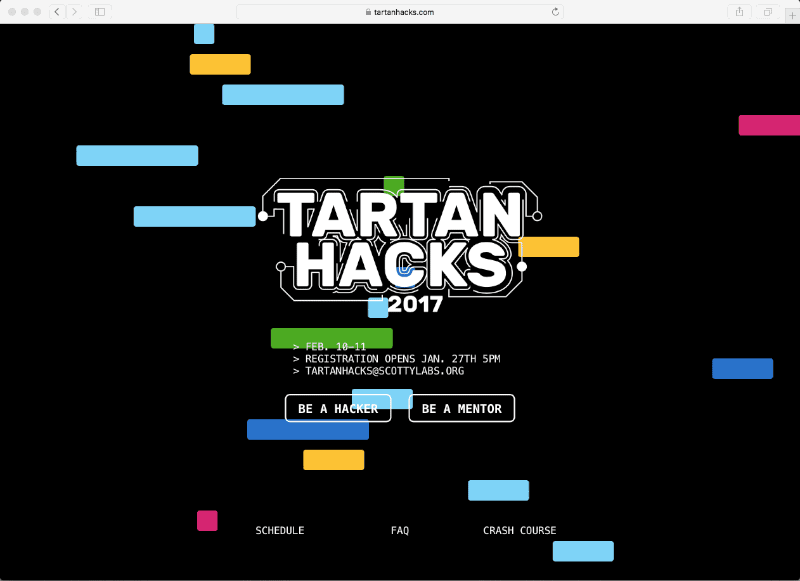Open the CRASH COURSE link

coord(519,531)
